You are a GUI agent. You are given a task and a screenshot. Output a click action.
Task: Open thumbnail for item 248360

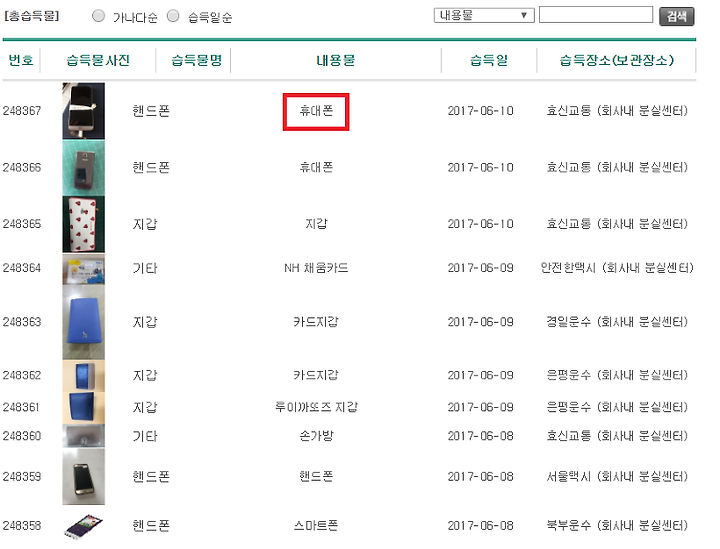pyautogui.click(x=84, y=436)
